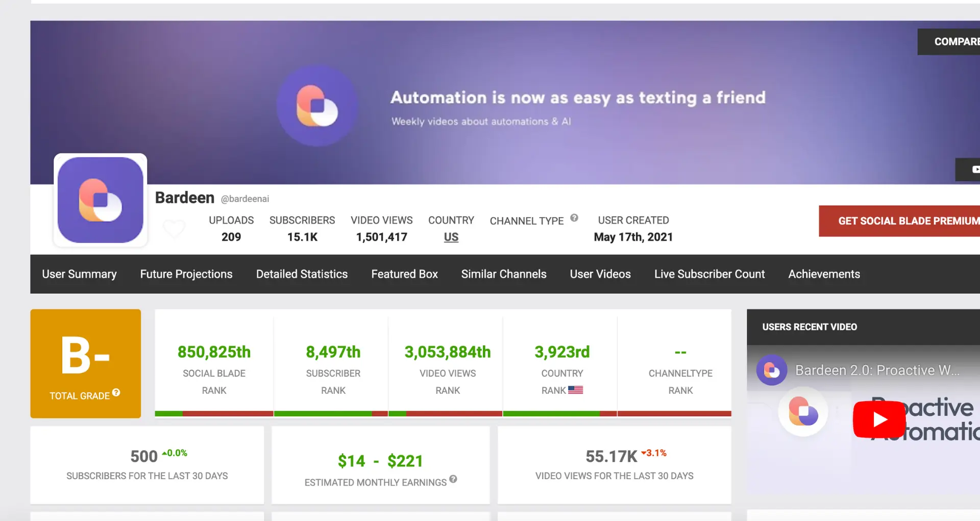Click the Compare button
The image size is (980, 521).
[949, 42]
